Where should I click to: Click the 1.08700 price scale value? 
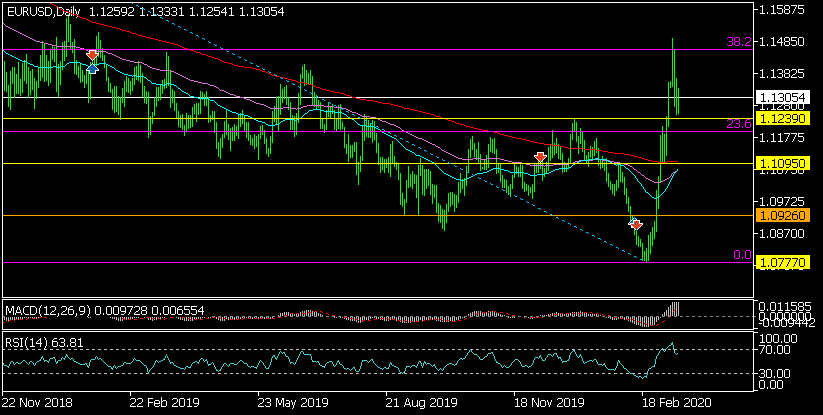(783, 233)
